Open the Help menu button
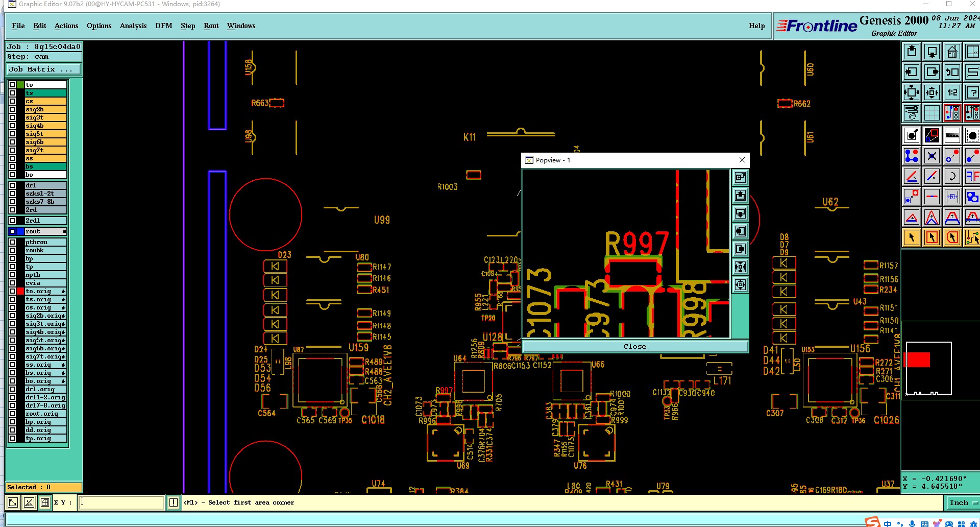Screen dimensions: 980x527 coord(757,26)
